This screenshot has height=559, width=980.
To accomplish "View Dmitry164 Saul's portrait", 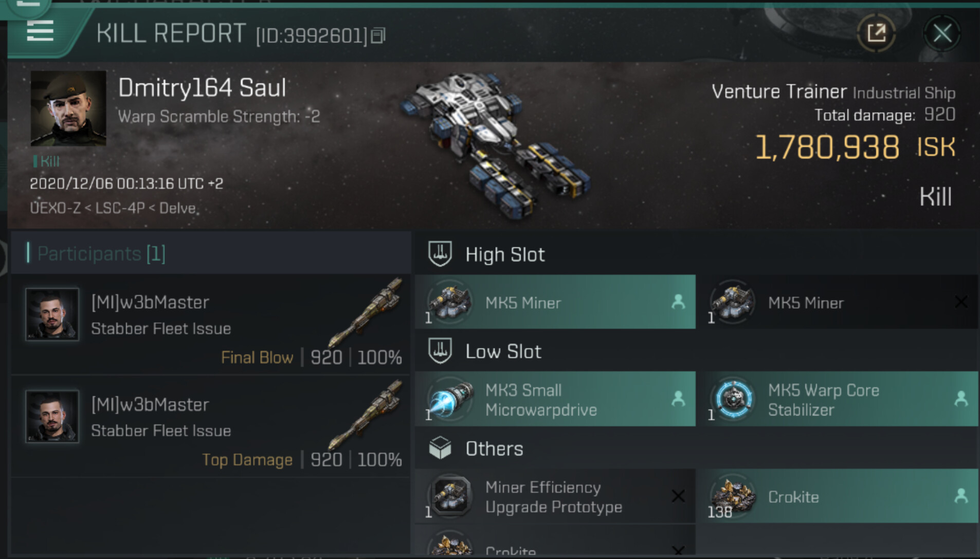I will 68,108.
